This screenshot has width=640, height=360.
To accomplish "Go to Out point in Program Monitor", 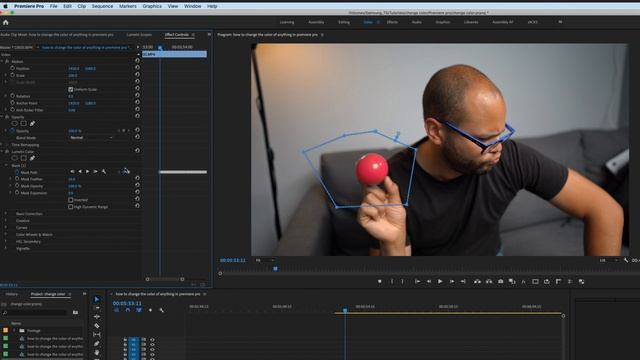I will point(463,281).
